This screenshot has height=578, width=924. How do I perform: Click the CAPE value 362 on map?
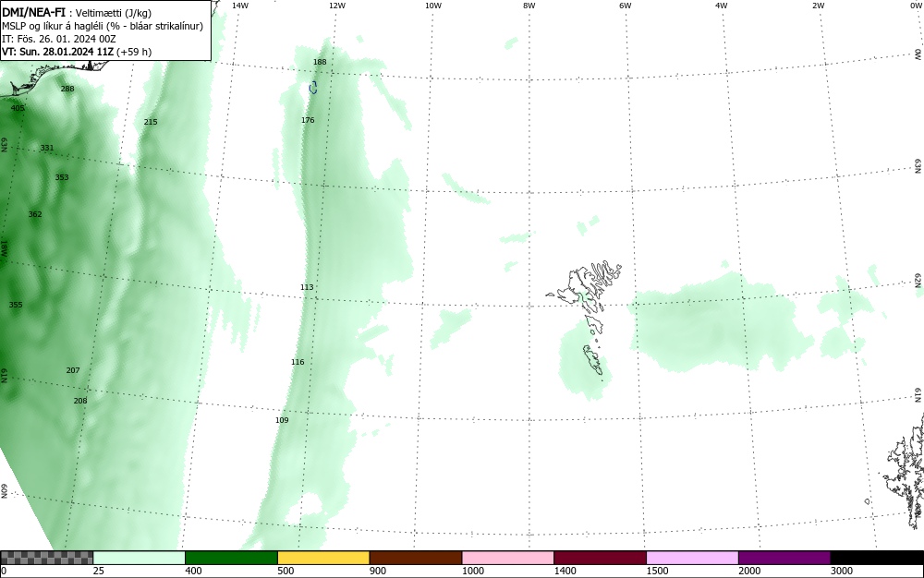[35, 214]
